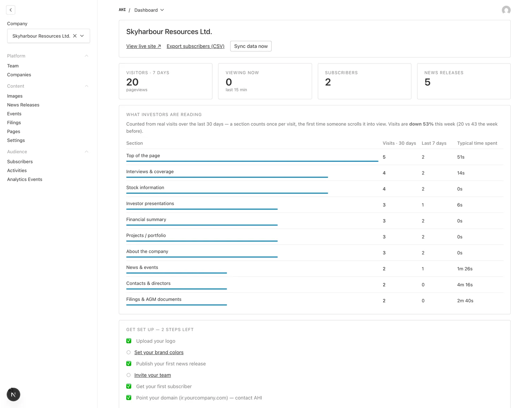This screenshot has width=532, height=408.
Task: Open the user avatar menu
Action: tap(506, 10)
